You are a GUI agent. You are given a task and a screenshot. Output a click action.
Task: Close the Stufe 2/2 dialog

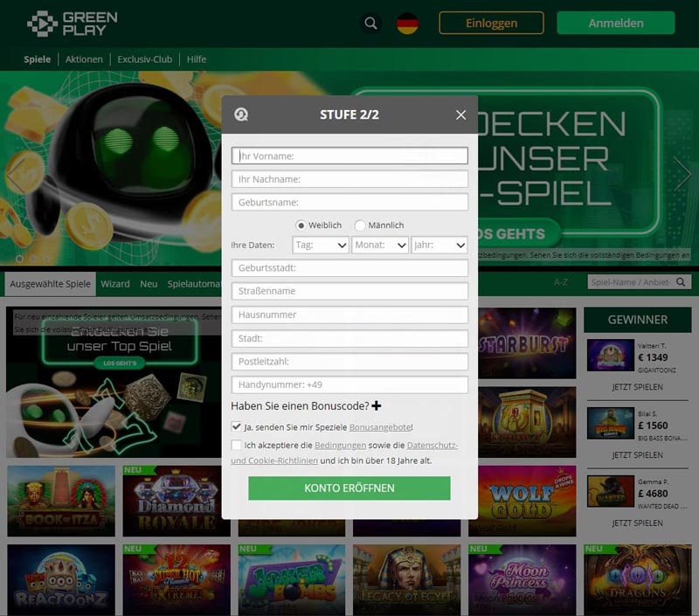click(x=461, y=115)
